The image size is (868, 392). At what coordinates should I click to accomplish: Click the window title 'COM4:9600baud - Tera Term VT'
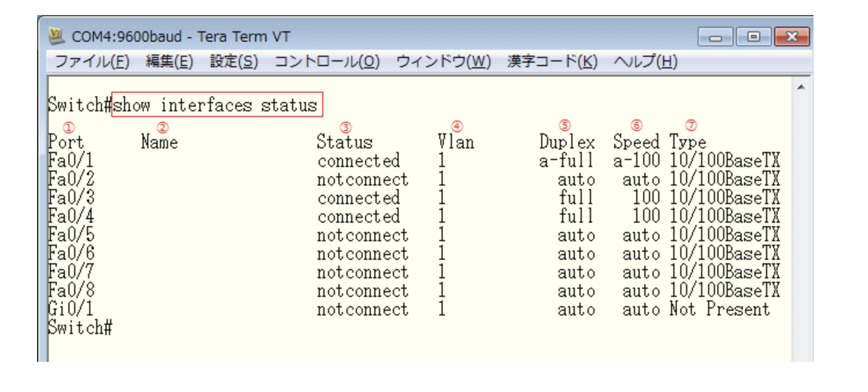(x=181, y=37)
